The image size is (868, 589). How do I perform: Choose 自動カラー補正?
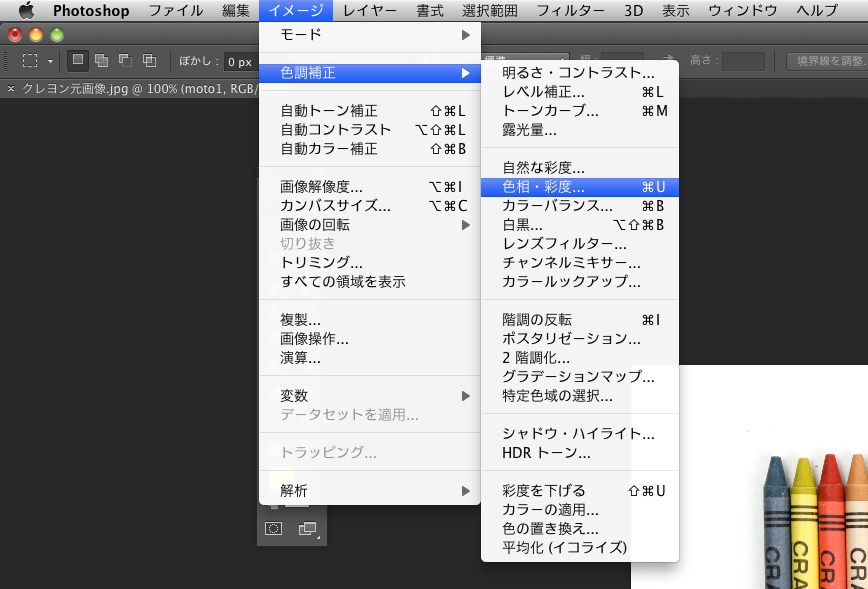370,149
